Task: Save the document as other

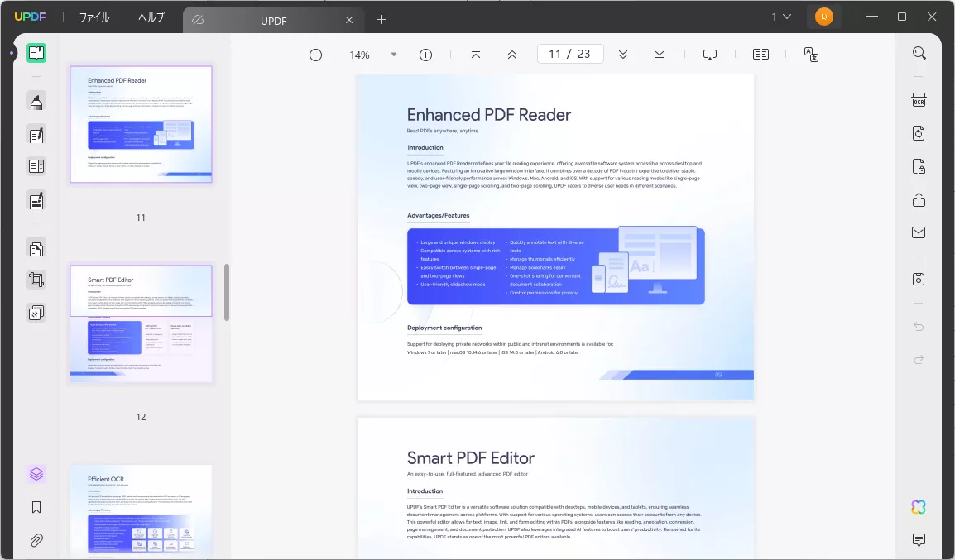Action: coord(919,280)
